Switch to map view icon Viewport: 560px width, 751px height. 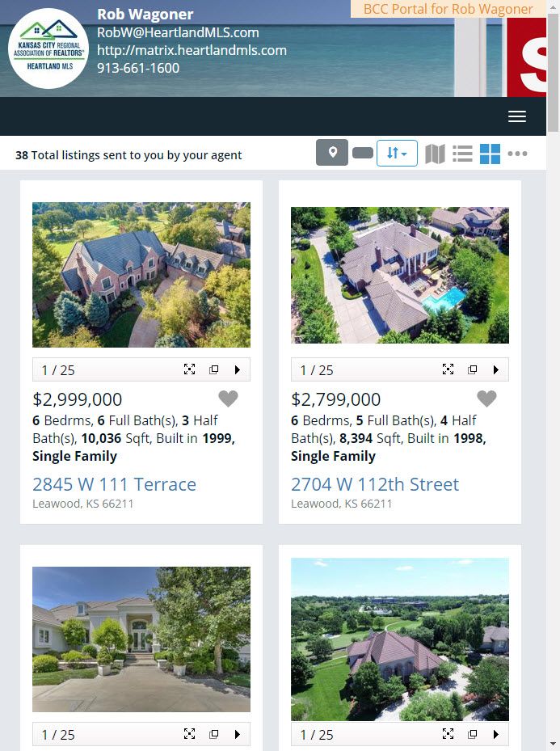click(x=435, y=154)
